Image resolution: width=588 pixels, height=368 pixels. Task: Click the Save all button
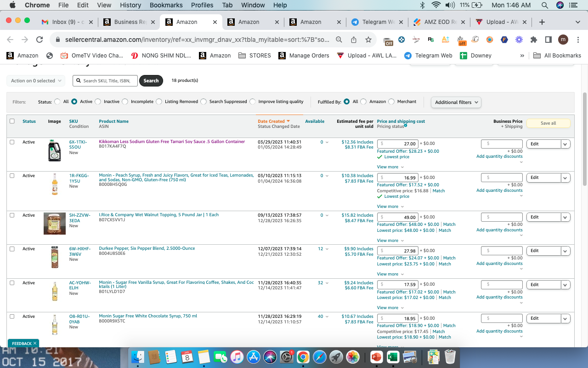pyautogui.click(x=548, y=123)
